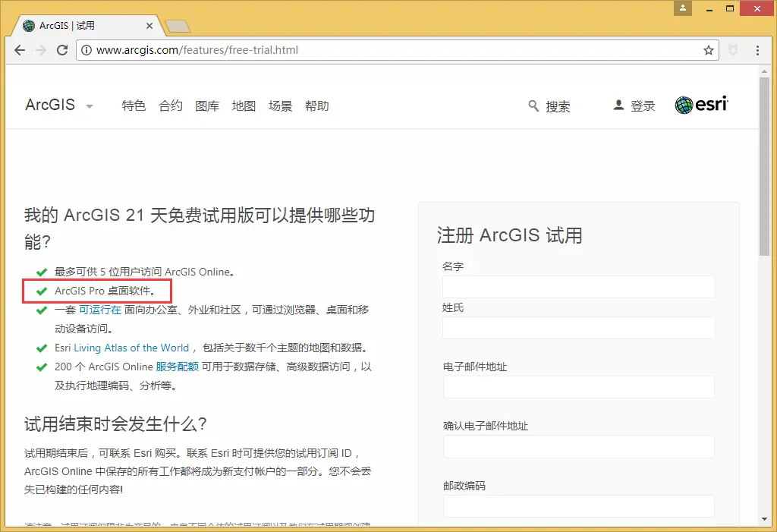Bookmark this page with star icon
The height and width of the screenshot is (532, 777).
709,50
